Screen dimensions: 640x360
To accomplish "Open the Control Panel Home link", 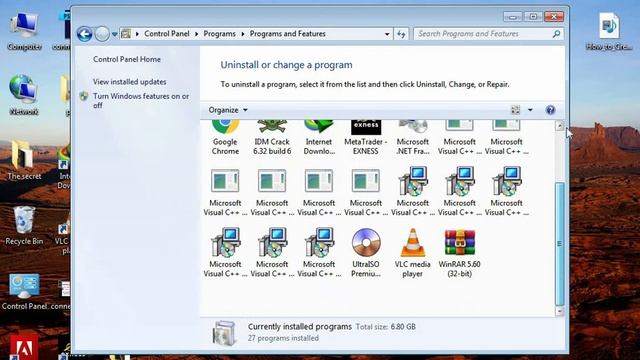I will (127, 59).
